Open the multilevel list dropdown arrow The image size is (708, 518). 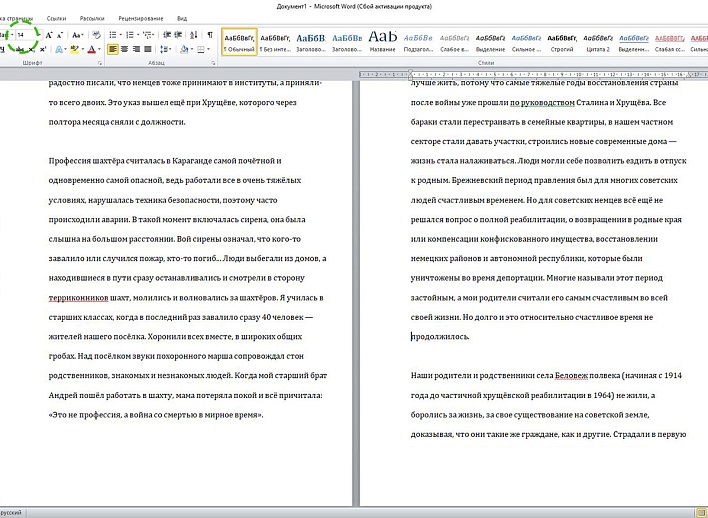click(154, 35)
